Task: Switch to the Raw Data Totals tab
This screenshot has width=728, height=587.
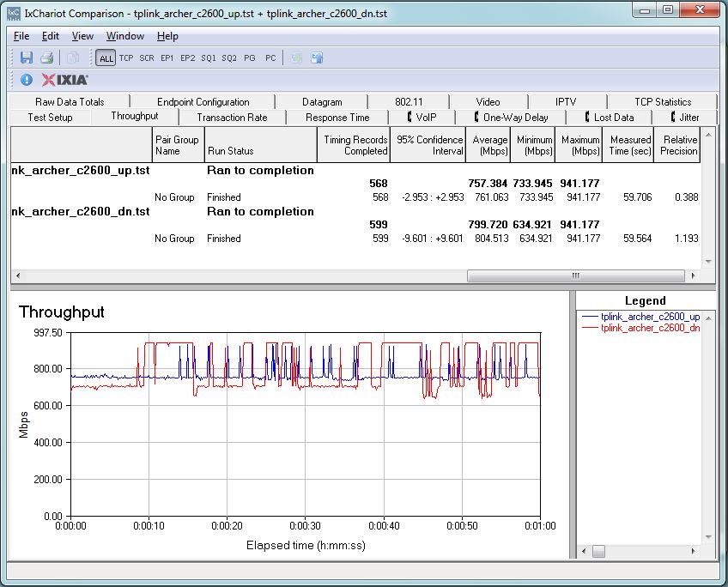Action: click(70, 101)
